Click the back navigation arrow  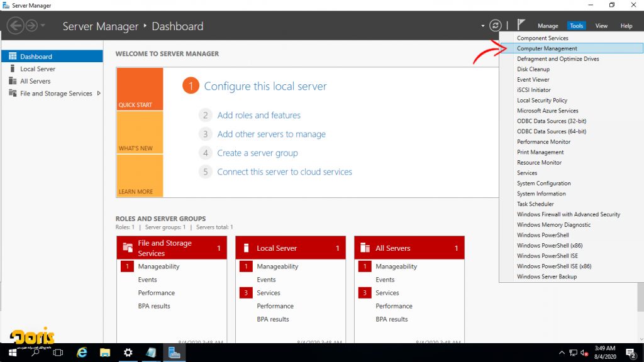(15, 26)
